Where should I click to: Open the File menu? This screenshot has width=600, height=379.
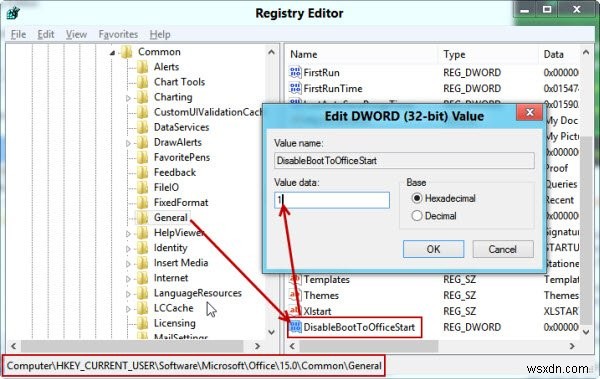[x=18, y=34]
